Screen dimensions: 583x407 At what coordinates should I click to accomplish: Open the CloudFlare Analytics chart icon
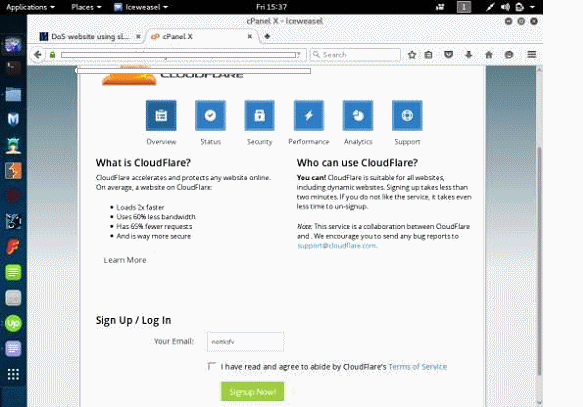(x=358, y=116)
